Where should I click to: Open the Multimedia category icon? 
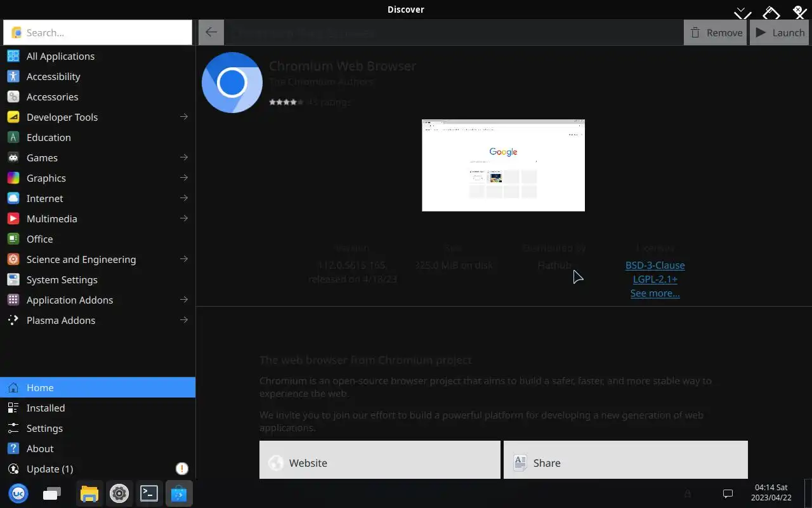click(x=13, y=218)
